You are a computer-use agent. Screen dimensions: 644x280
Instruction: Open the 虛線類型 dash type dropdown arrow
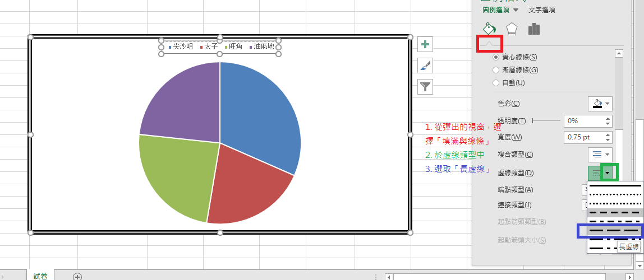[x=608, y=173]
